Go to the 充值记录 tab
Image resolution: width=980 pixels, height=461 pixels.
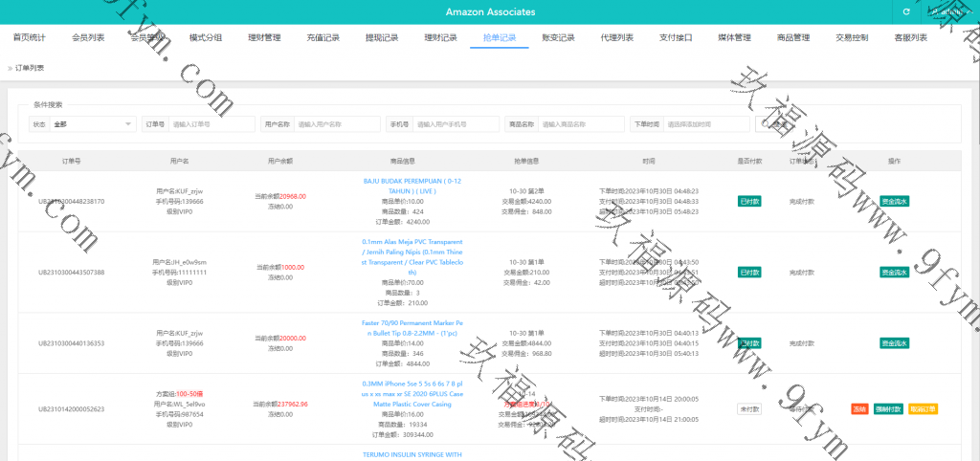323,38
